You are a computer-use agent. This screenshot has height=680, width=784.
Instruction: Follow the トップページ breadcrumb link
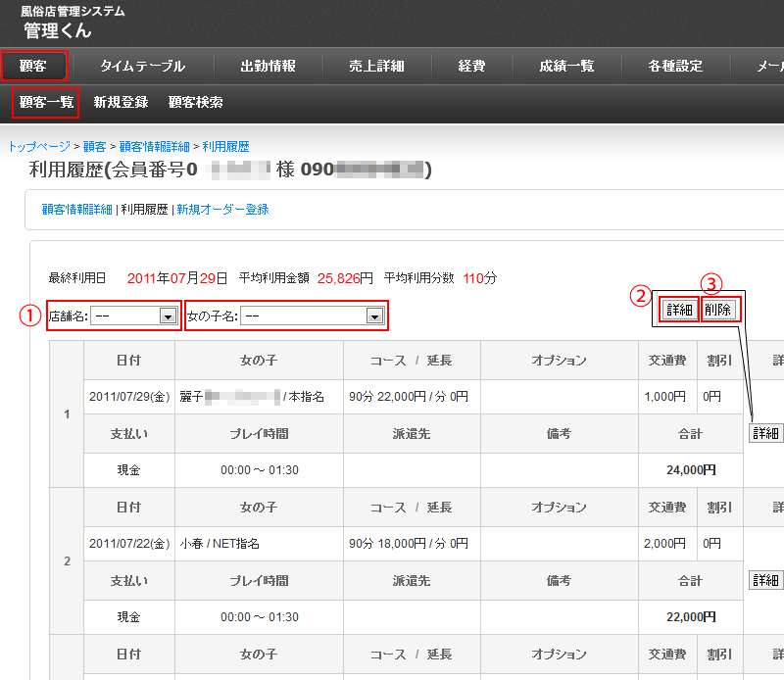(x=39, y=147)
